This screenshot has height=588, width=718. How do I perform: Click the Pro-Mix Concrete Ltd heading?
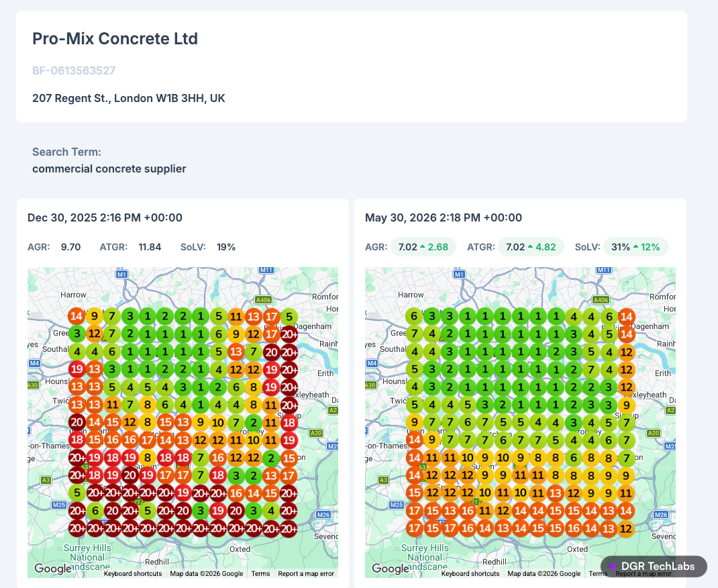(115, 38)
